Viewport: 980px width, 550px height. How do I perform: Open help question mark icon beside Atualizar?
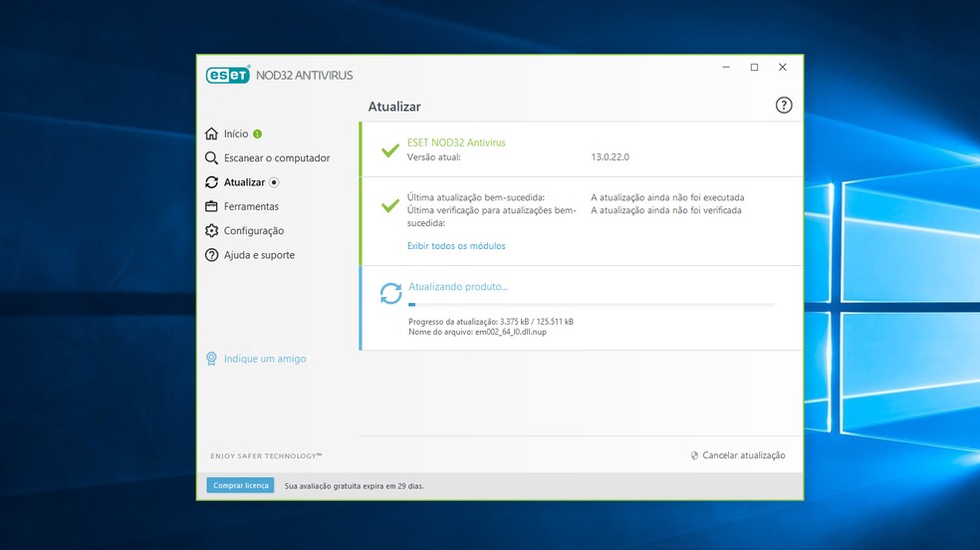click(x=783, y=105)
